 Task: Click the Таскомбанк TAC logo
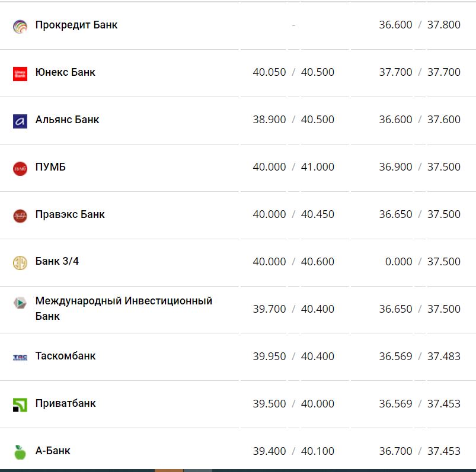click(20, 357)
